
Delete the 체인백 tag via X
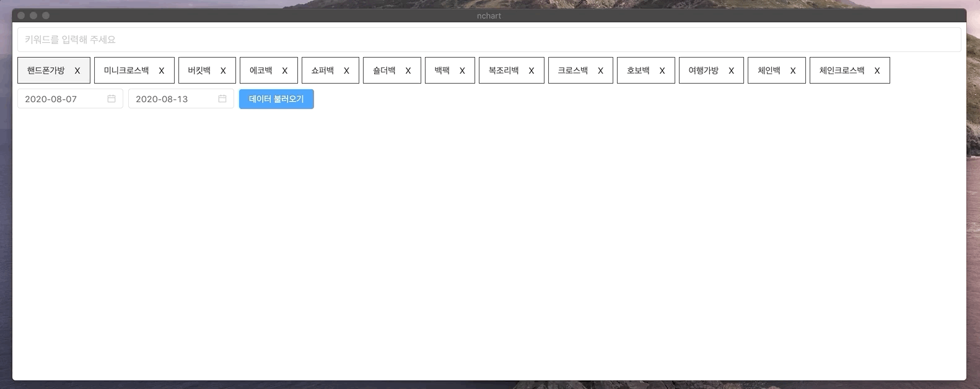click(x=793, y=71)
